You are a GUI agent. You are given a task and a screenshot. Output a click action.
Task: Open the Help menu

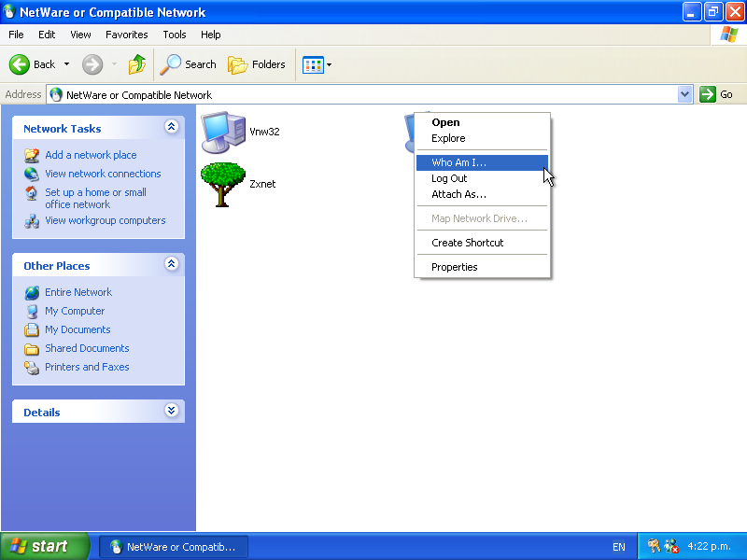(x=211, y=35)
